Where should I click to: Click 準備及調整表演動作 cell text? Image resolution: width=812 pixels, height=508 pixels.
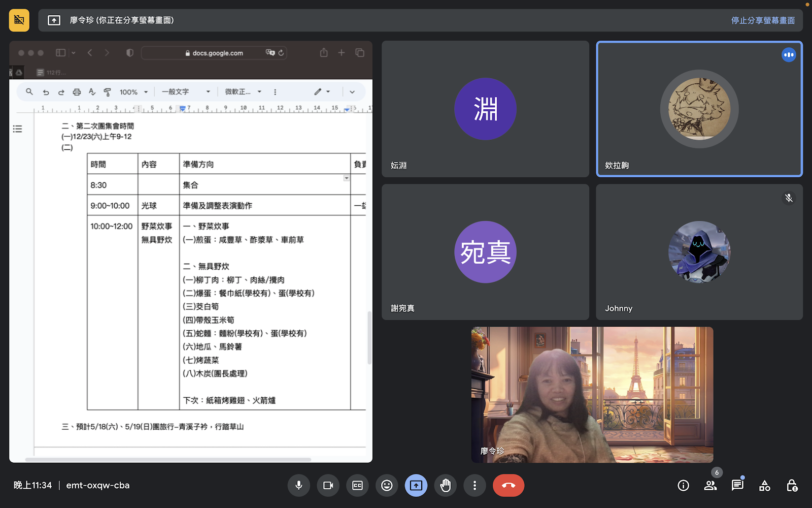[217, 206]
